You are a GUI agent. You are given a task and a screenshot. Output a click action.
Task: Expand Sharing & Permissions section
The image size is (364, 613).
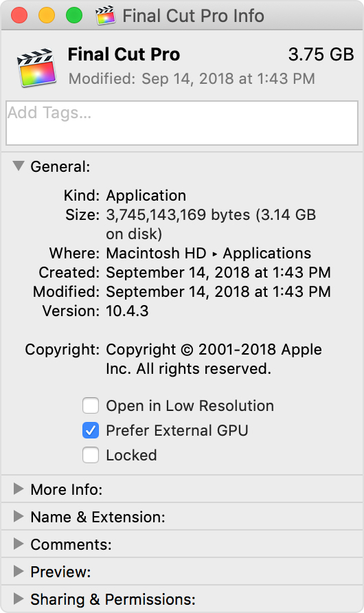click(x=19, y=599)
